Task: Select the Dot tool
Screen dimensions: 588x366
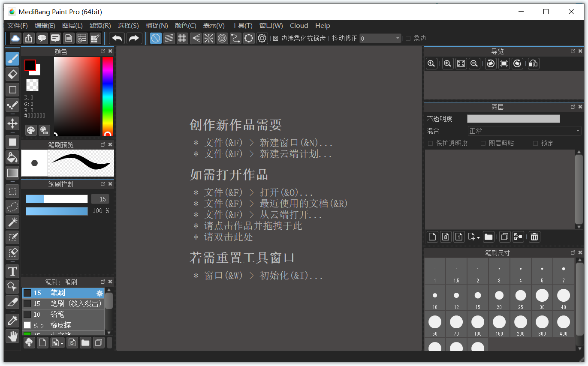Action: pos(12,105)
